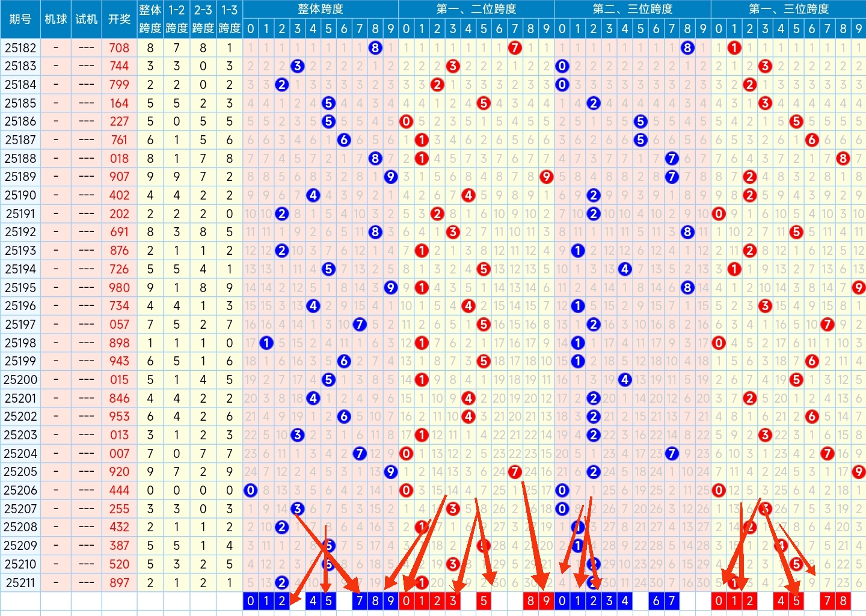Click blue ball 1 under 整体跨度 in row 25198

click(266, 343)
